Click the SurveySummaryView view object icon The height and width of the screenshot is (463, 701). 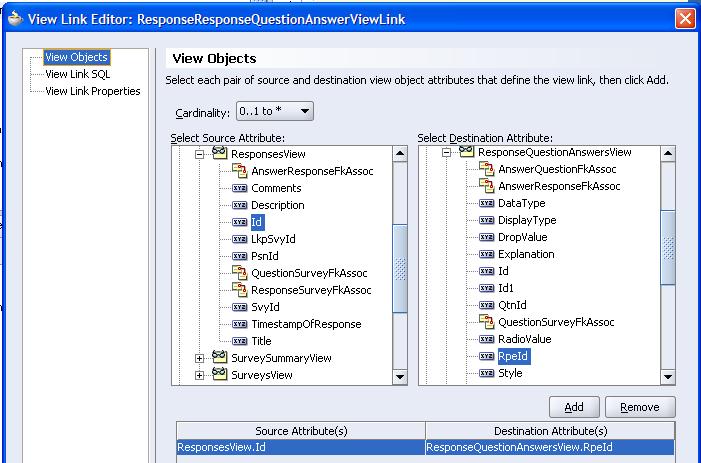219,357
